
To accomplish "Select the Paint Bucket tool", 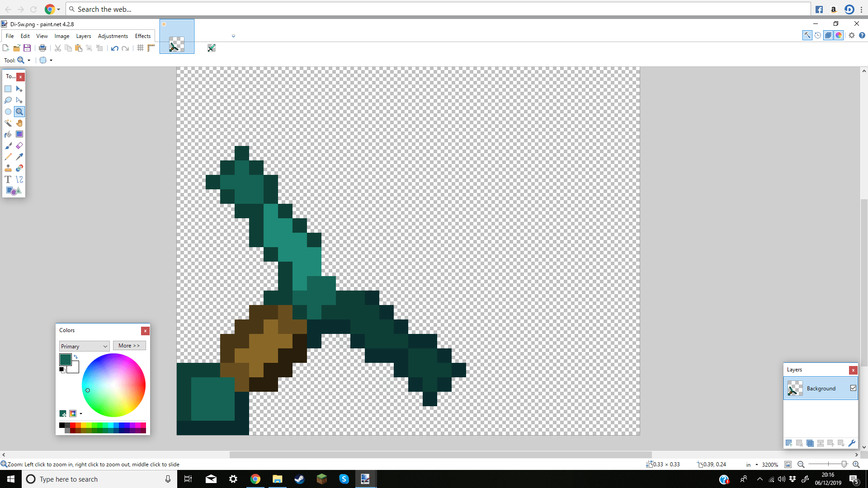I will (x=8, y=134).
